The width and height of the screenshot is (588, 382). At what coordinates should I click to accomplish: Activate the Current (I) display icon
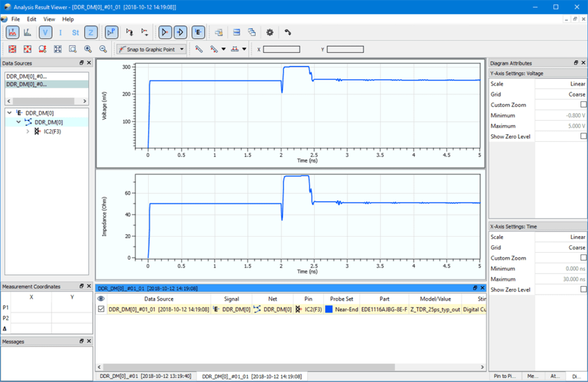(x=60, y=32)
